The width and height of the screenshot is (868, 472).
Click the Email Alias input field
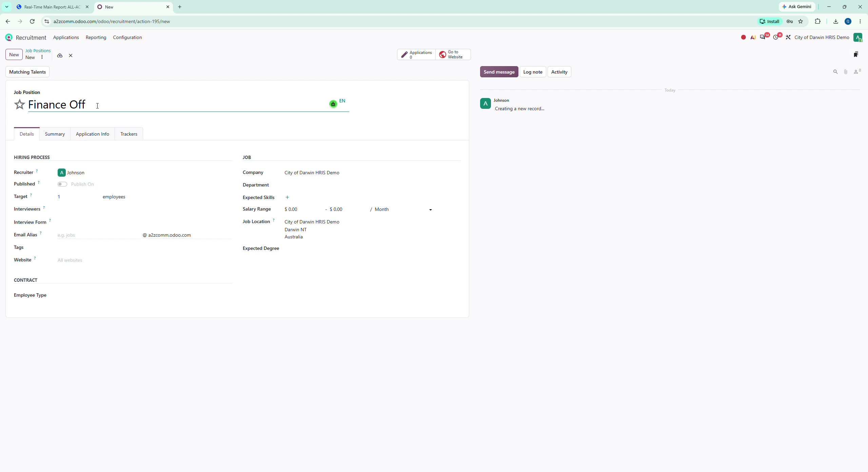point(99,235)
